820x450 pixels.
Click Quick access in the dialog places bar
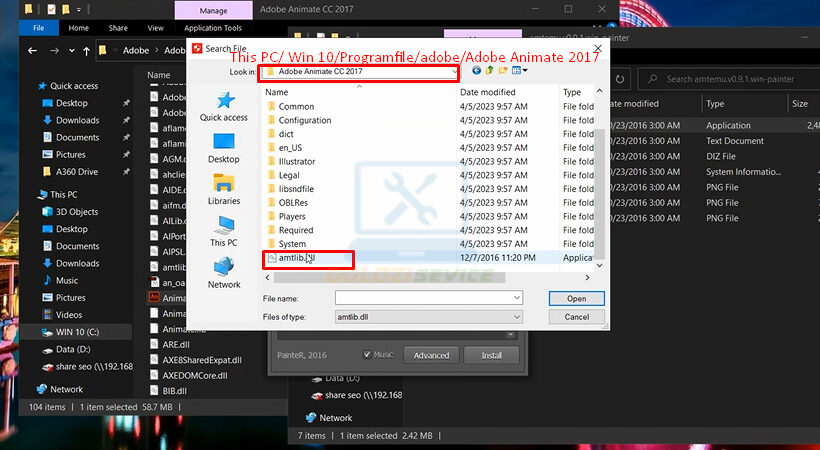point(224,106)
